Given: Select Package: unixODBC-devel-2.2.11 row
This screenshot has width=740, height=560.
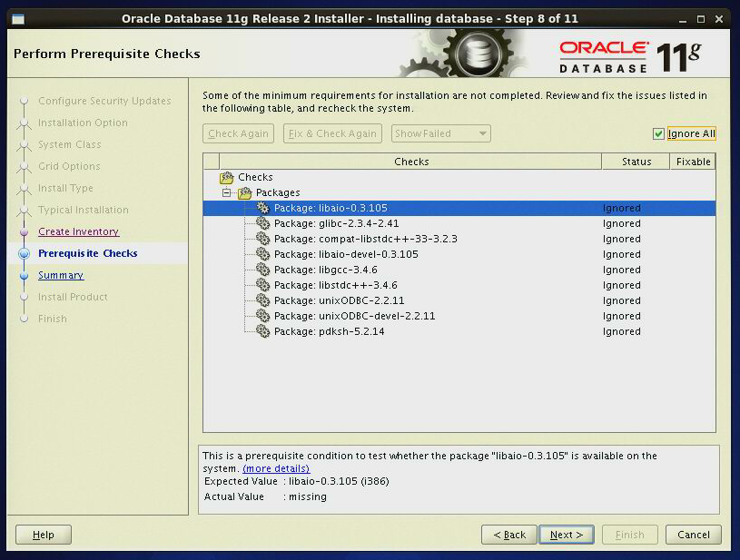Looking at the screenshot, I should (459, 316).
